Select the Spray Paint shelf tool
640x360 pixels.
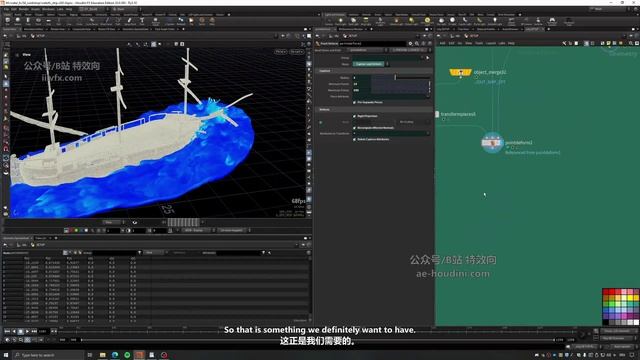[x=130, y=21]
